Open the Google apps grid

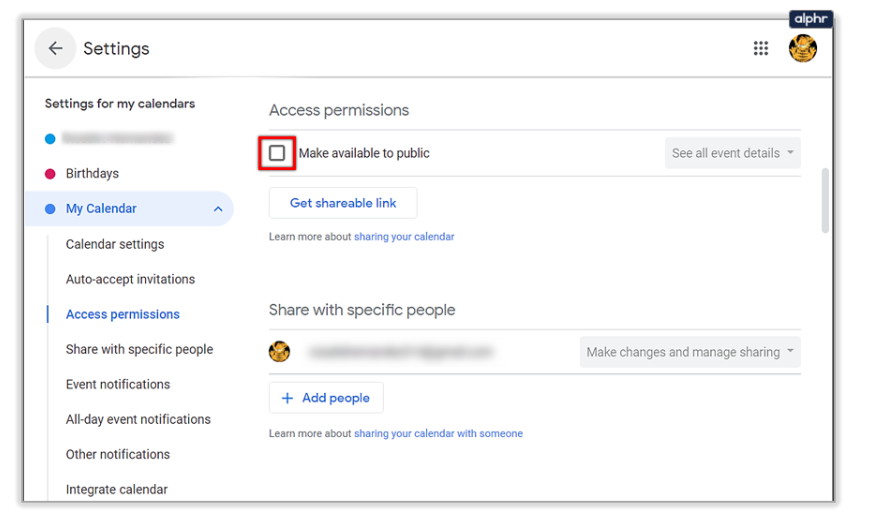click(x=761, y=48)
